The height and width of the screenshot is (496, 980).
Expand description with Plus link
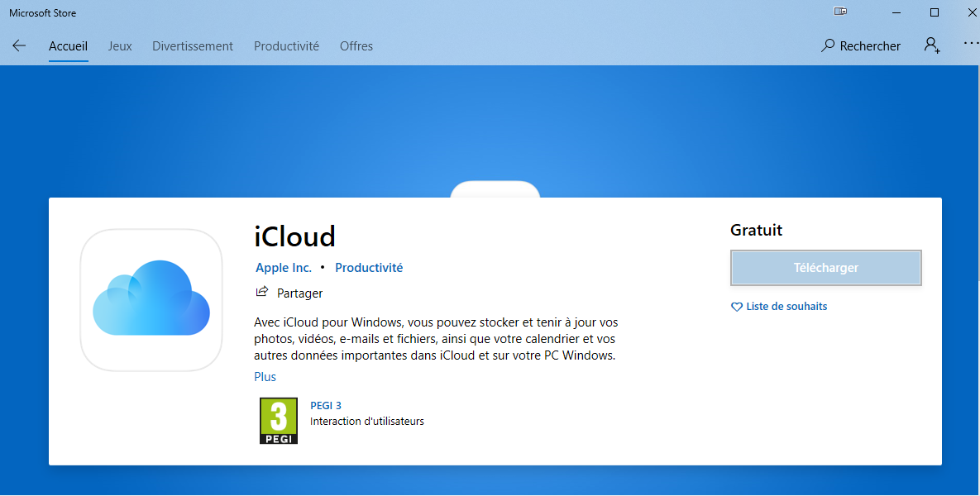click(x=265, y=377)
